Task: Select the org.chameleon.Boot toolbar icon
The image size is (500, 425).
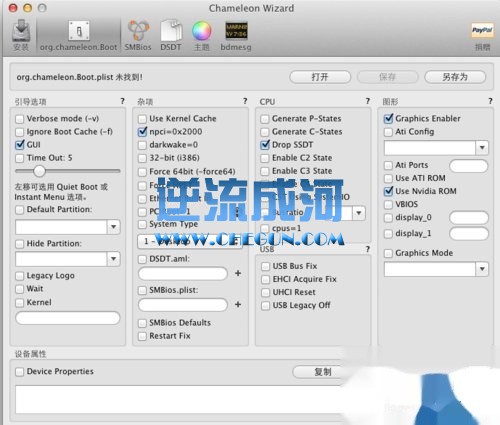Action: [79, 36]
